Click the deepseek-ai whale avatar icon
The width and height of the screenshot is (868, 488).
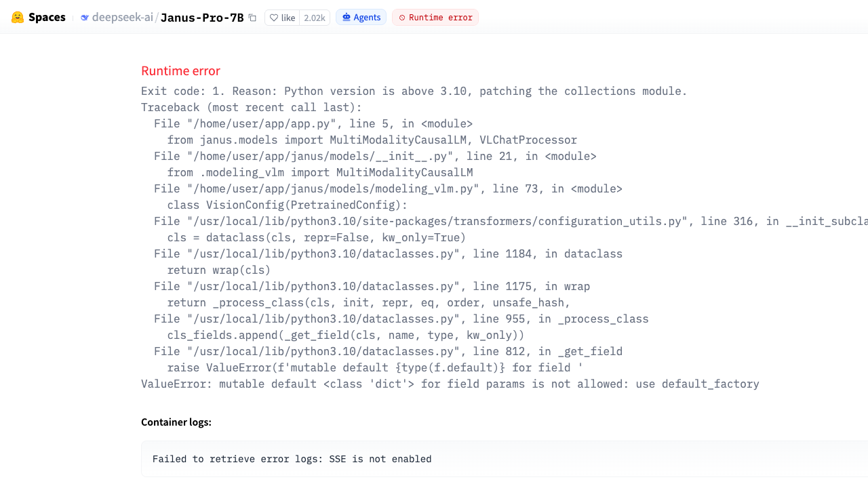[85, 18]
